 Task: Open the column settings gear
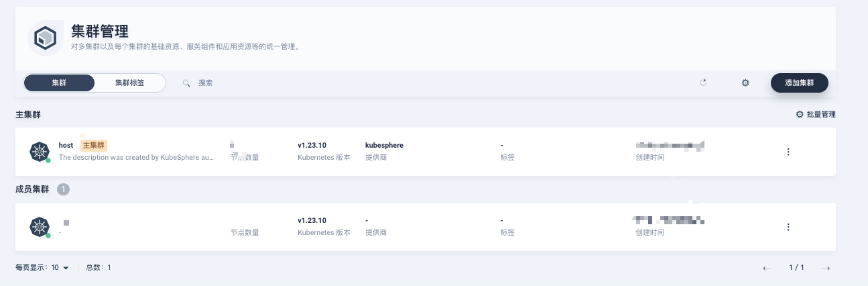click(x=745, y=83)
